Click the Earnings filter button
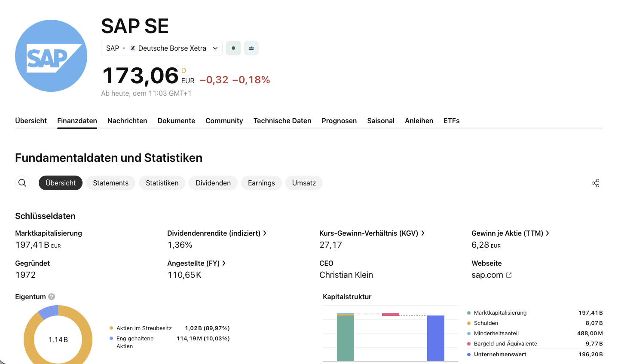 (261, 183)
